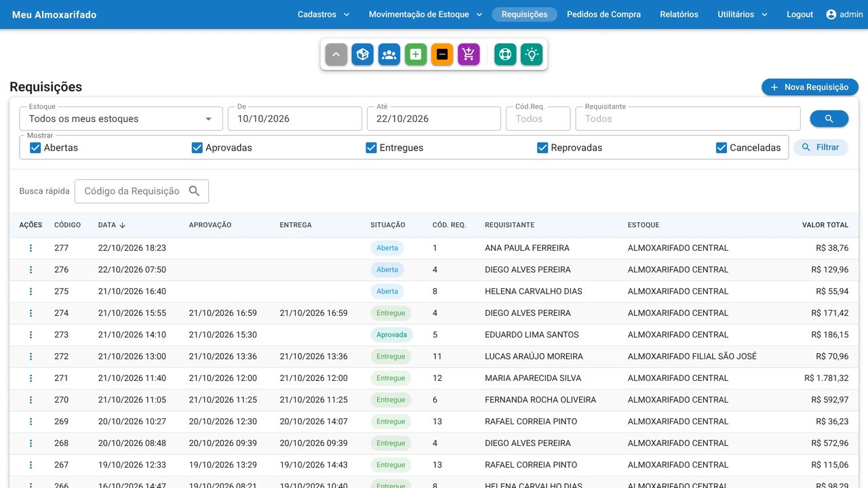The width and height of the screenshot is (868, 488).
Task: Expand the Movimentação de Estoque menu
Action: coord(425,14)
